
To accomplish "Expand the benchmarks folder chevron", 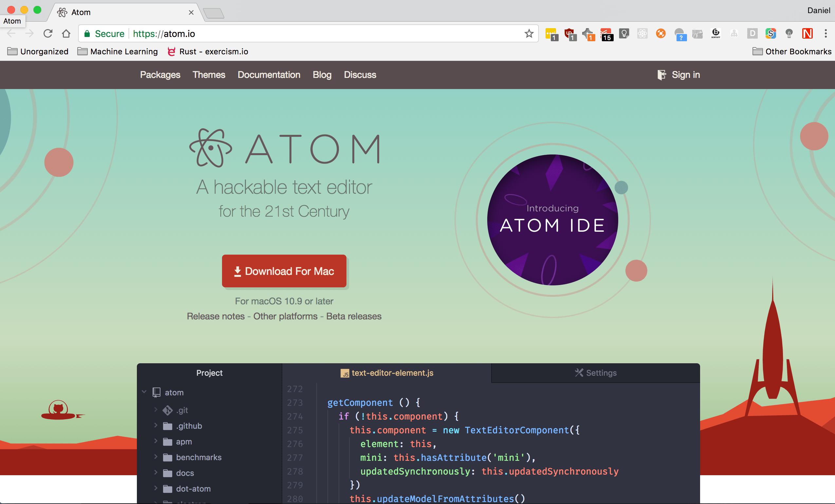I will pyautogui.click(x=156, y=457).
